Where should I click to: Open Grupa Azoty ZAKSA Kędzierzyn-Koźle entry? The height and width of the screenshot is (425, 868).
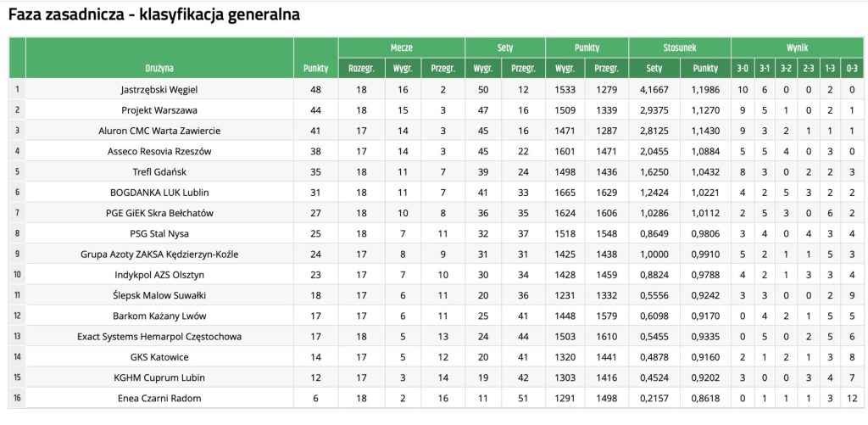coord(159,254)
